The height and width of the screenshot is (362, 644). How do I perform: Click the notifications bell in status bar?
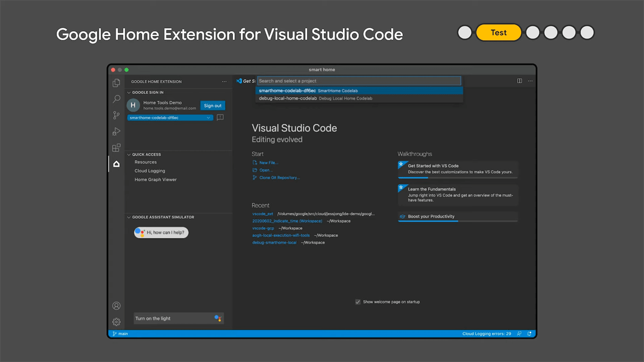tap(529, 334)
